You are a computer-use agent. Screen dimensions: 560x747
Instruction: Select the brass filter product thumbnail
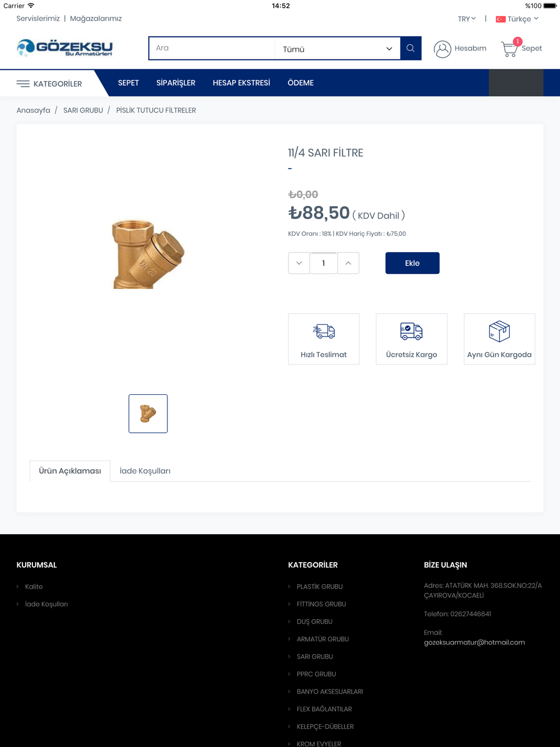coord(148,414)
